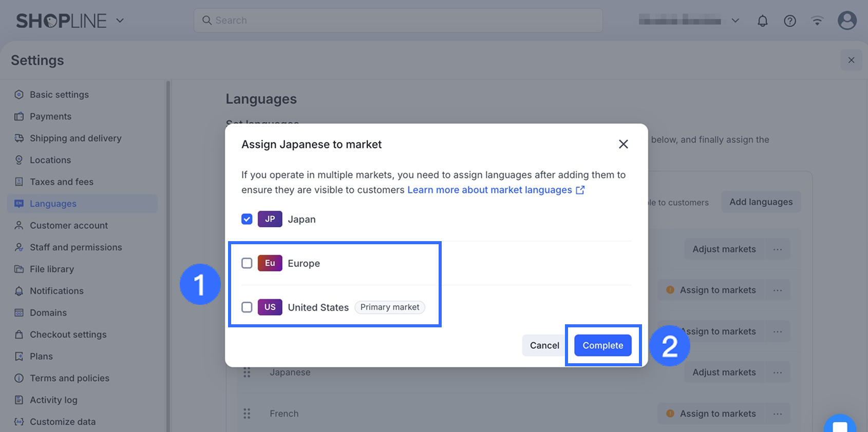Viewport: 868px width, 432px height.
Task: Click drag handle for French row
Action: [x=247, y=414]
